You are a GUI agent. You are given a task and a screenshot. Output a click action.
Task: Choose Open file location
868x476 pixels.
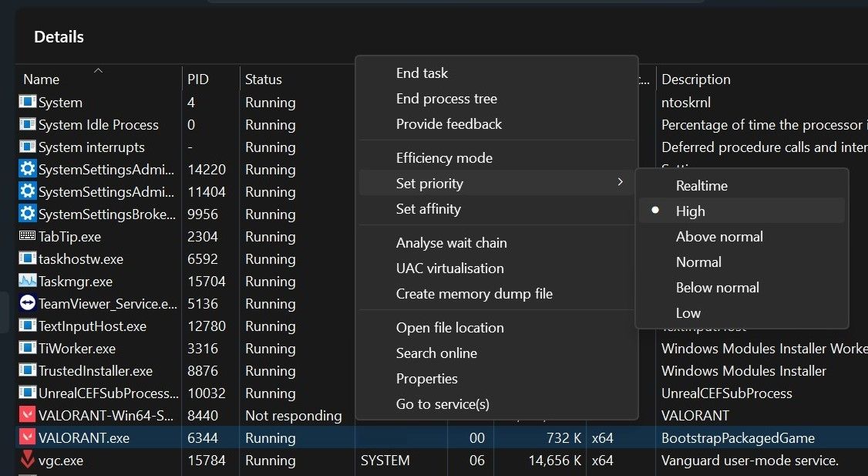click(x=450, y=327)
